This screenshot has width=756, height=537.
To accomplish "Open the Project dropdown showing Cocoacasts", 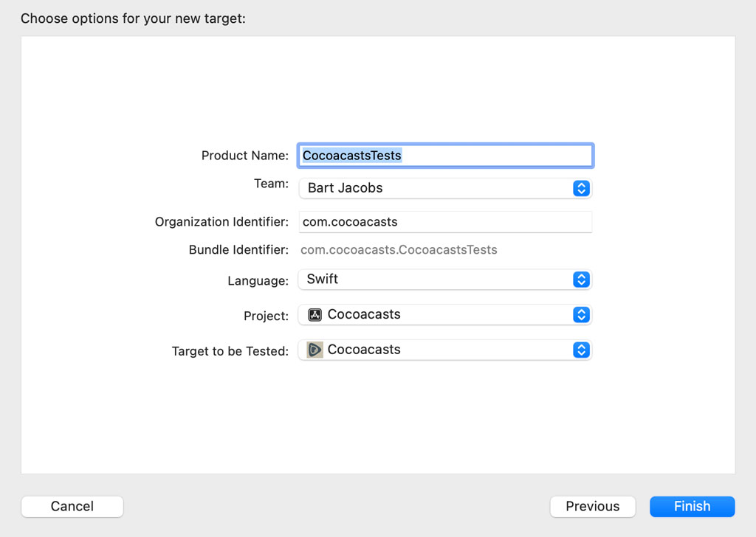I will pyautogui.click(x=445, y=314).
